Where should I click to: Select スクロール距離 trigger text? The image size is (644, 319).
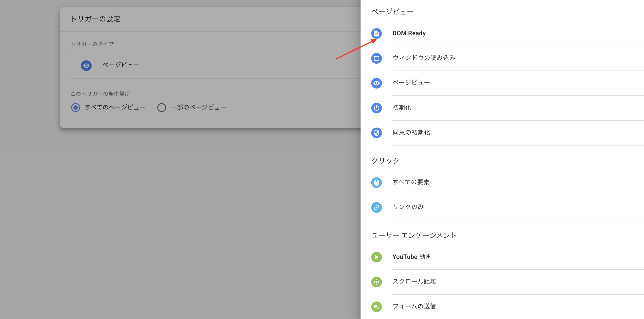414,282
